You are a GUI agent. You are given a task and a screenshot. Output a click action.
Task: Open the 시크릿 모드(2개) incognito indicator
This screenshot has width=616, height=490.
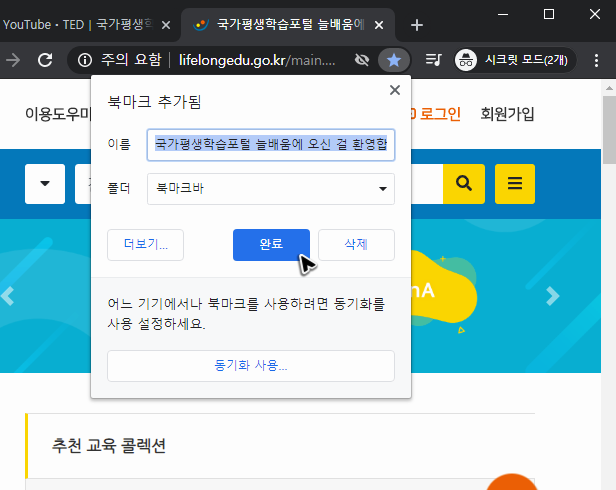[x=515, y=60]
